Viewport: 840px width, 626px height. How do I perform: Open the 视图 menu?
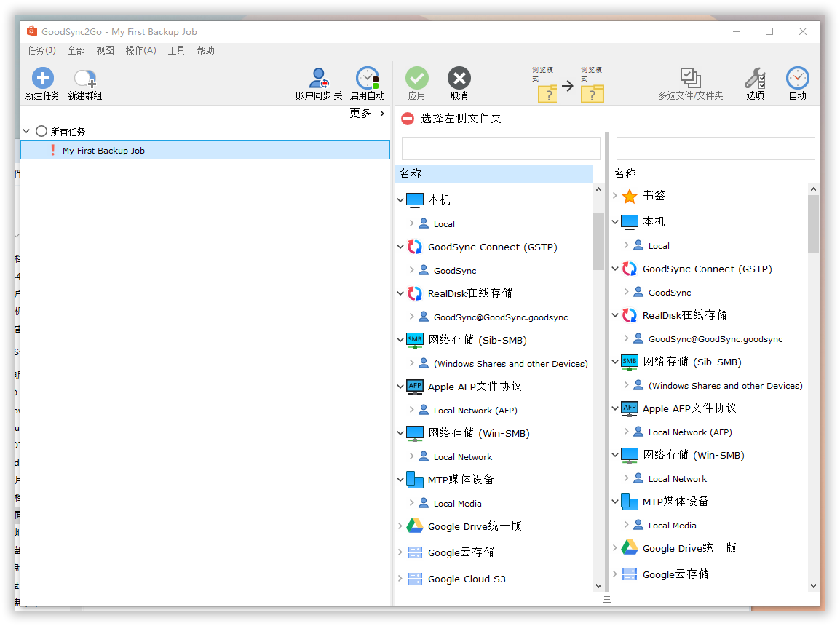coord(105,50)
